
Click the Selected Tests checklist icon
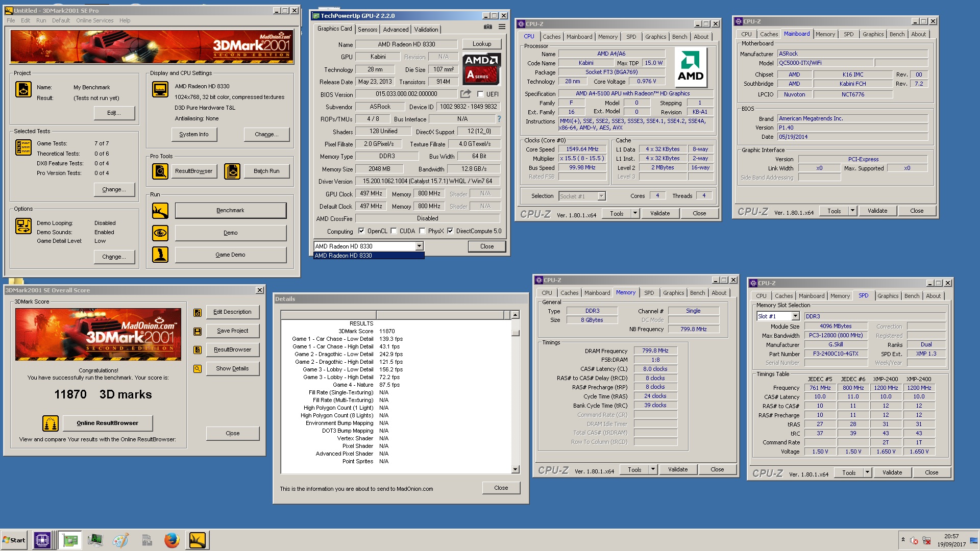pyautogui.click(x=23, y=147)
